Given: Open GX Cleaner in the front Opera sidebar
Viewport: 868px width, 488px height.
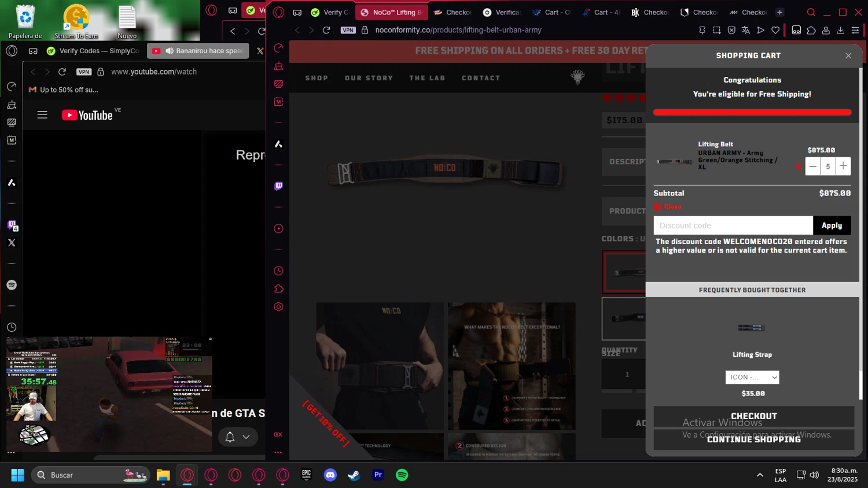Looking at the screenshot, I should pos(278,66).
